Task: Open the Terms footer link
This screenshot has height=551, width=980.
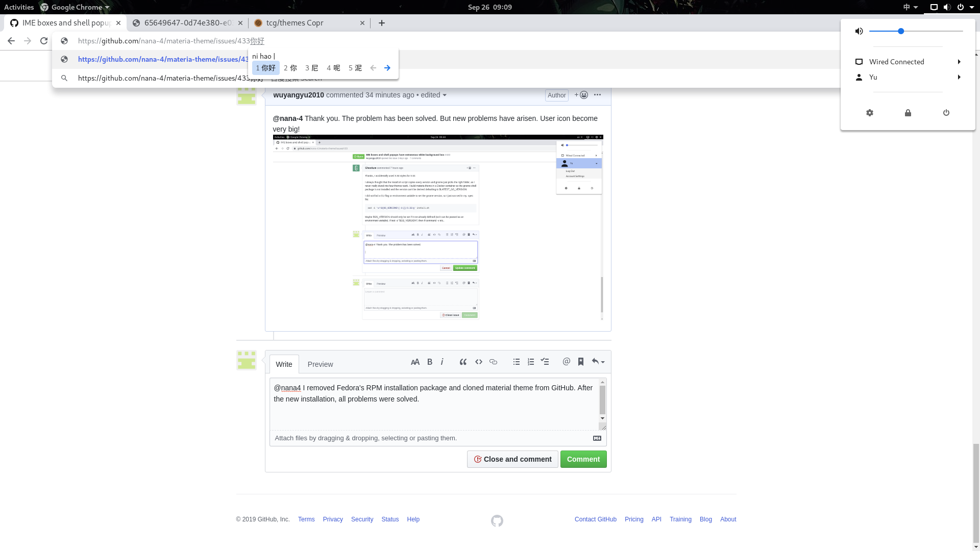Action: click(x=306, y=519)
